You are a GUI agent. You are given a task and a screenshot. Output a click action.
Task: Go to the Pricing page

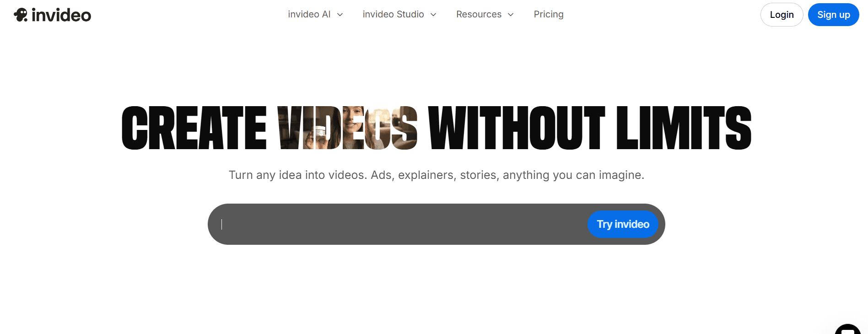point(549,14)
